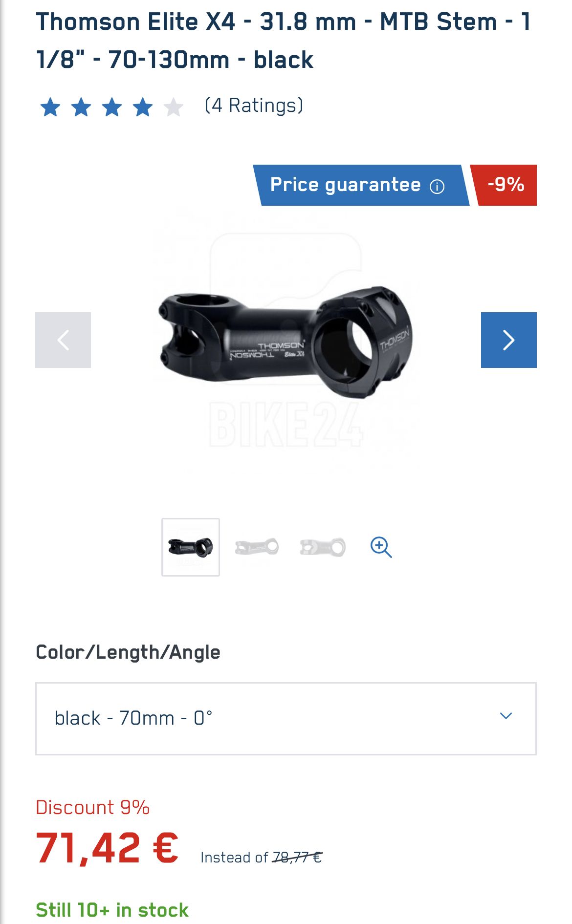Image resolution: width=572 pixels, height=924 pixels.
Task: Open the image zoom magnifier
Action: point(381,547)
